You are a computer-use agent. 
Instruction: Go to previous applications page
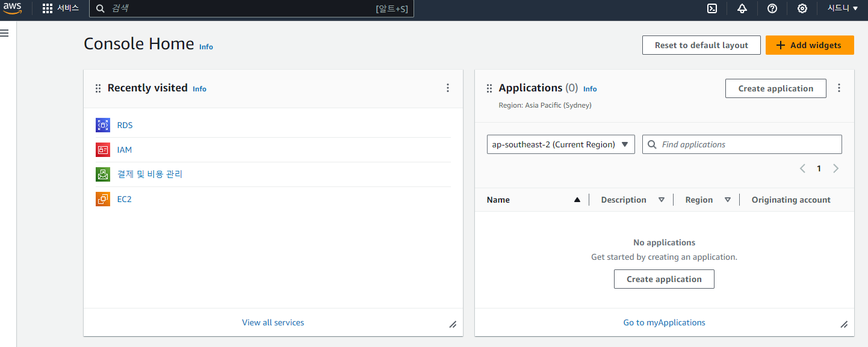point(802,168)
